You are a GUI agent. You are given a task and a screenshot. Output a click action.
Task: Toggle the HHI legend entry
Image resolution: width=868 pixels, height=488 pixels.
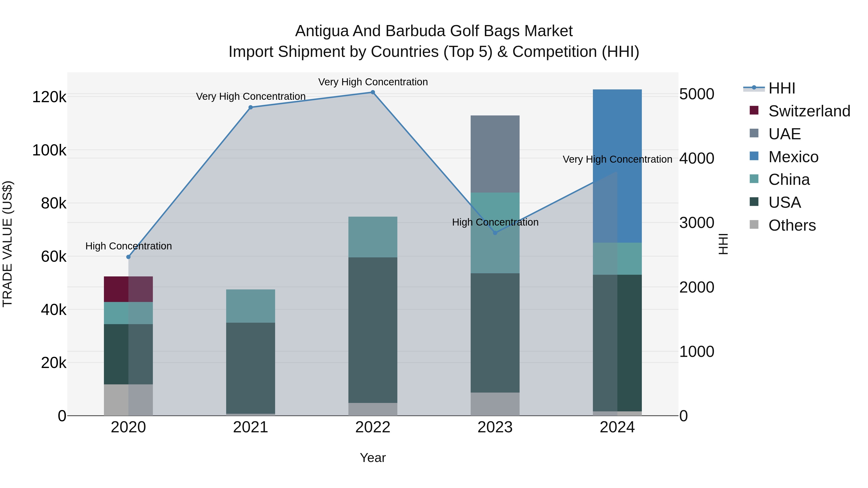pos(769,88)
